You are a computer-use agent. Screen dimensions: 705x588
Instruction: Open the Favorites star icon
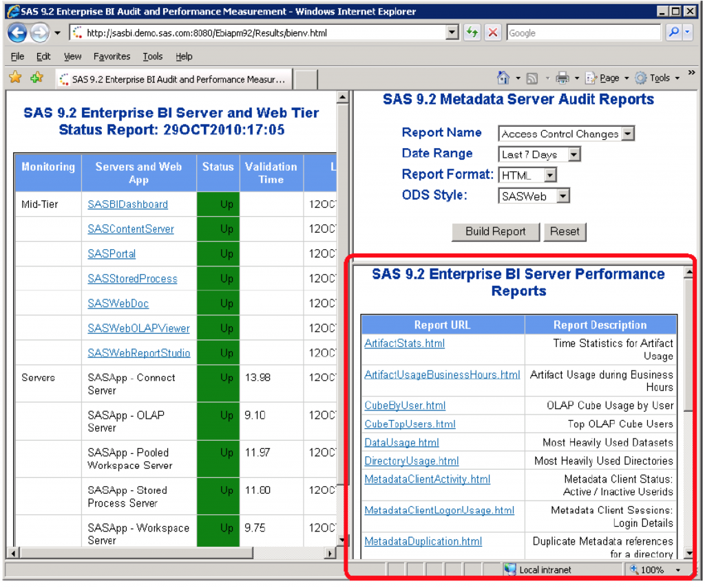pos(15,78)
